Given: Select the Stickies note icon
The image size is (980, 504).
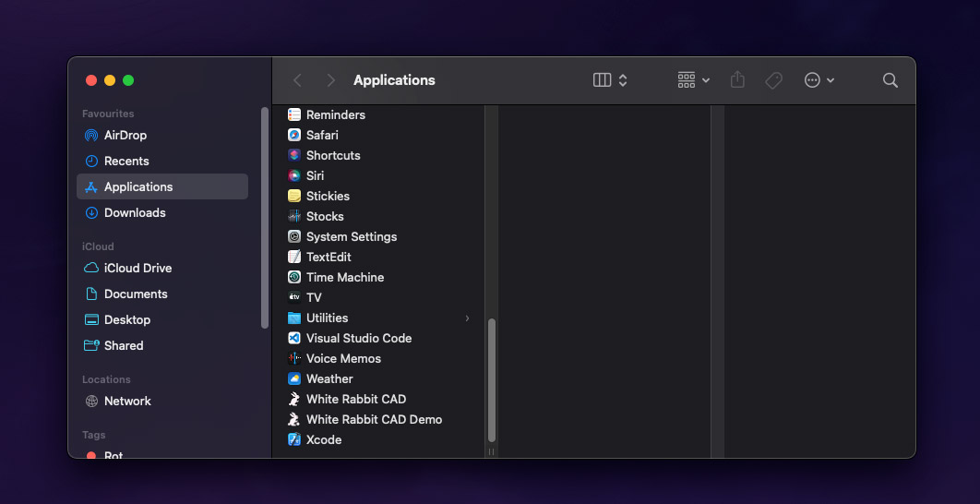Looking at the screenshot, I should 293,196.
